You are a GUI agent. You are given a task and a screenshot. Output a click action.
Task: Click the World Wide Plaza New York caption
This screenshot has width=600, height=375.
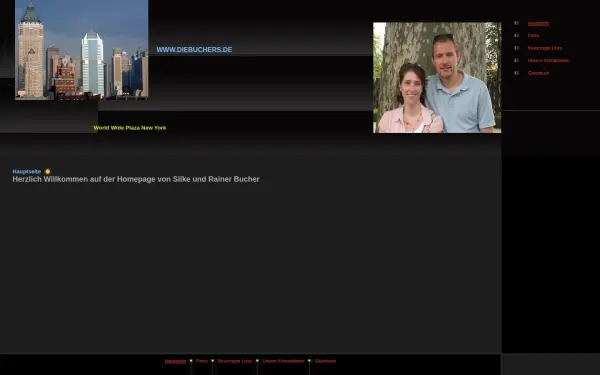[130, 128]
